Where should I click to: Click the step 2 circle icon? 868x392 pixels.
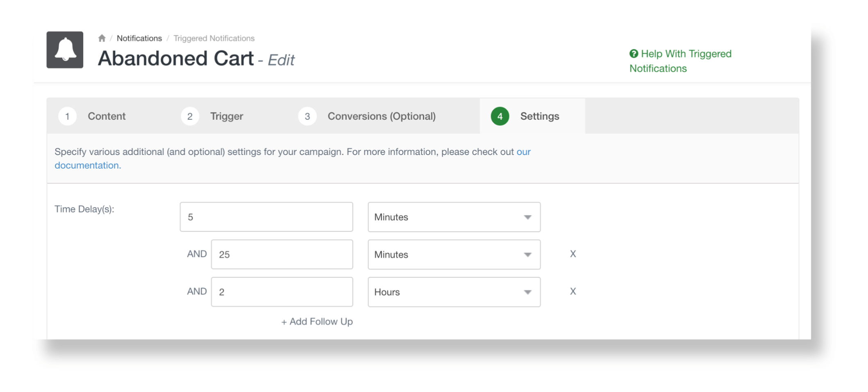(x=190, y=116)
